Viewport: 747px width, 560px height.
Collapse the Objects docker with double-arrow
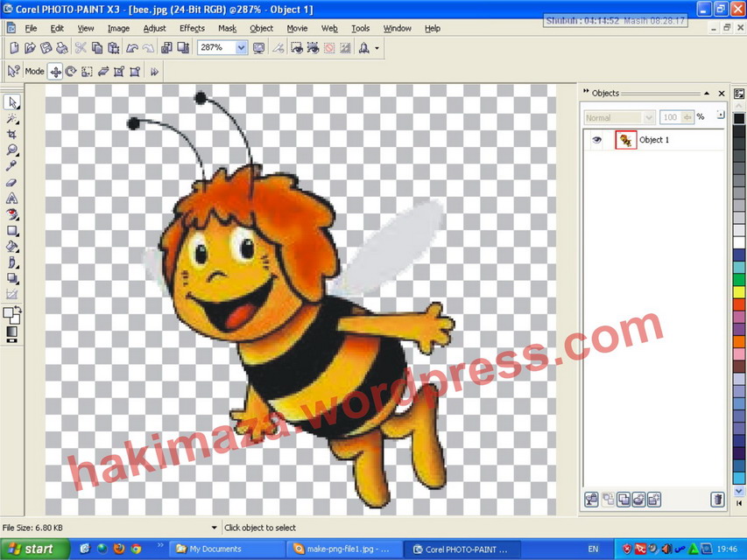tap(586, 91)
